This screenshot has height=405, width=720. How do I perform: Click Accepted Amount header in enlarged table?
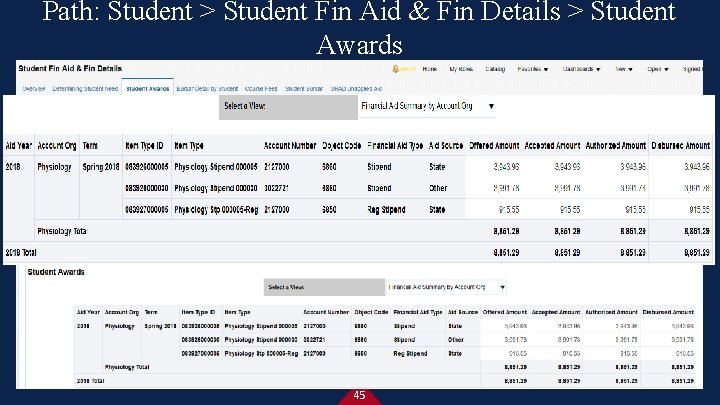point(552,146)
